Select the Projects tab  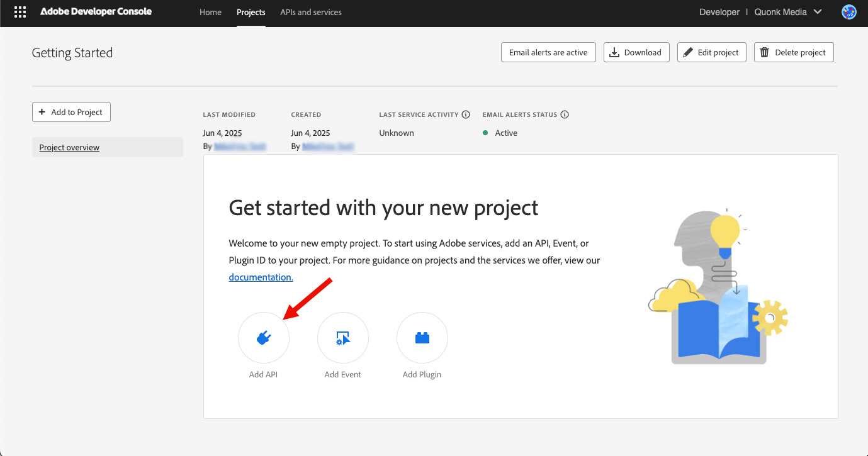point(251,12)
